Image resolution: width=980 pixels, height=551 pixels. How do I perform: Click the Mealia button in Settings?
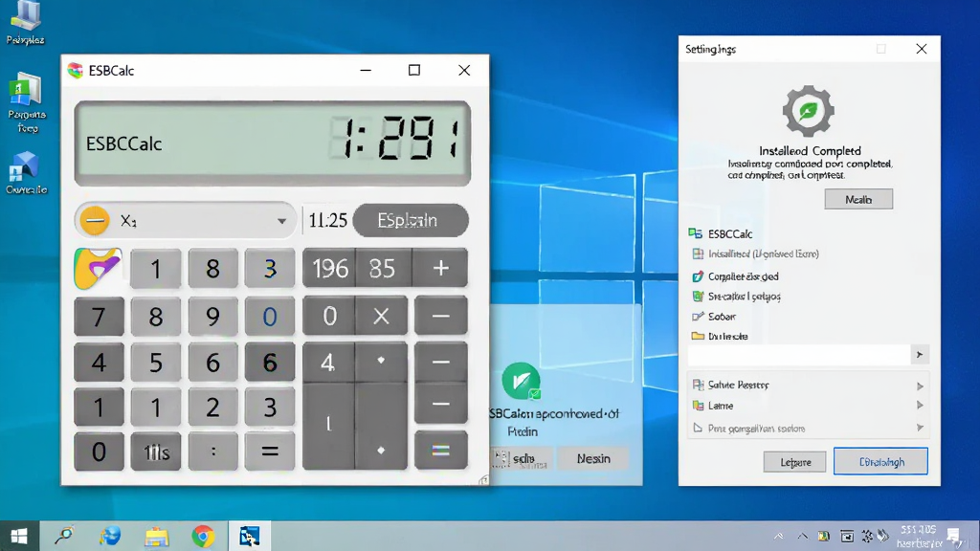(858, 199)
